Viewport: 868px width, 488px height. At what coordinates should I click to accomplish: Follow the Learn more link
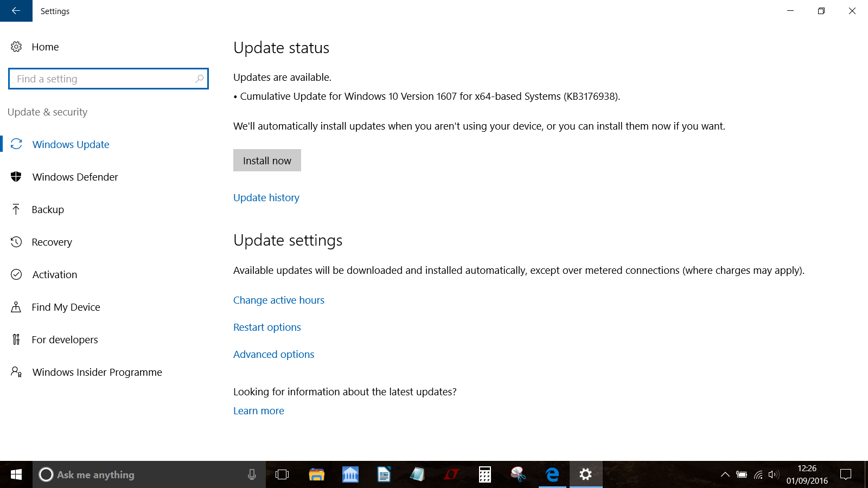pyautogui.click(x=259, y=410)
